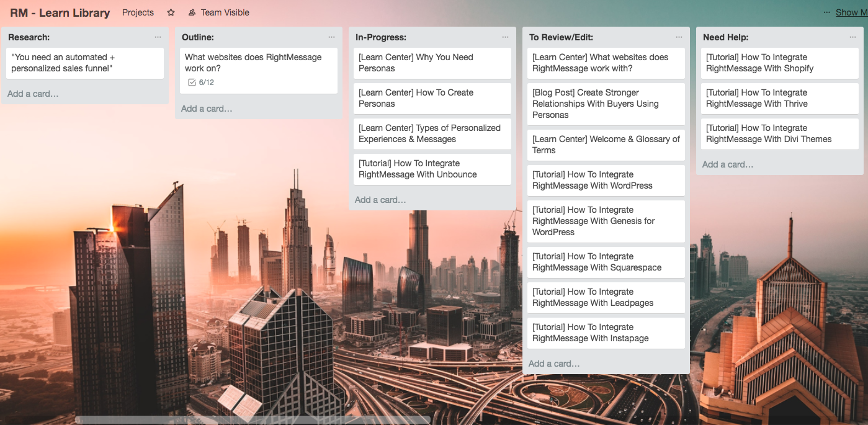The image size is (868, 425).
Task: Add a card to the Outline list
Action: (207, 109)
